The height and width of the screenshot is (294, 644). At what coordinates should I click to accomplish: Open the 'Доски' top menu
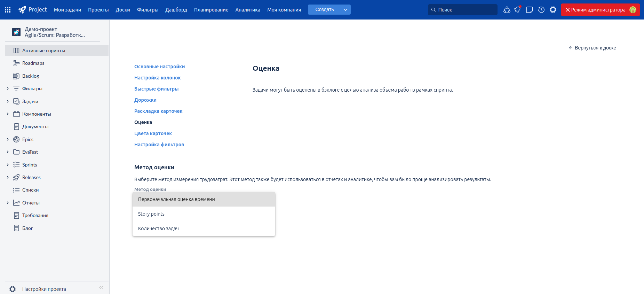[x=122, y=10]
